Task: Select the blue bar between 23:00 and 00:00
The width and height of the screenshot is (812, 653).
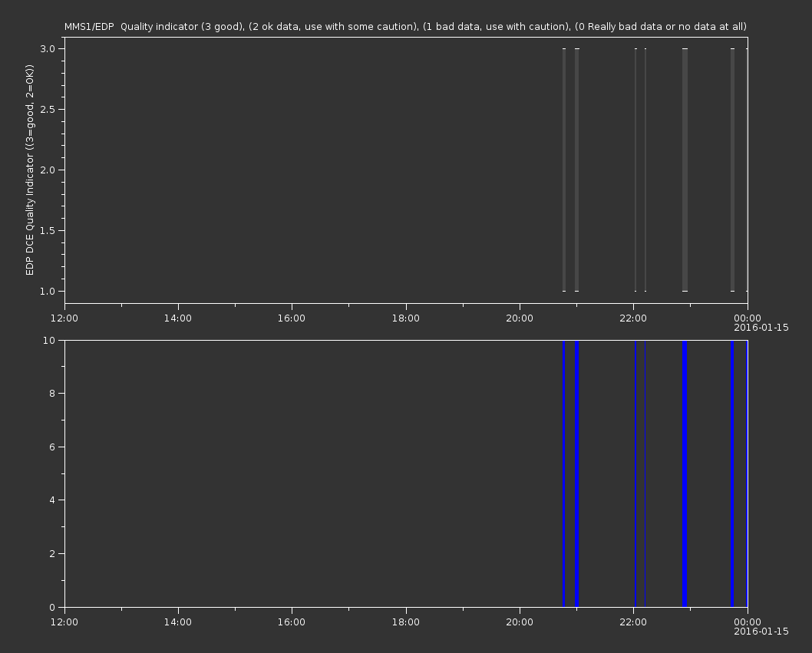Action: (732, 473)
